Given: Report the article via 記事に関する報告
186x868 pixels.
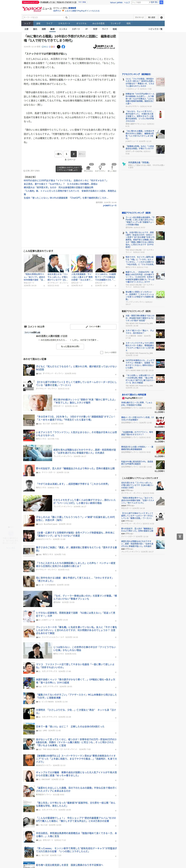Looking at the screenshot, I should [x=31, y=171].
